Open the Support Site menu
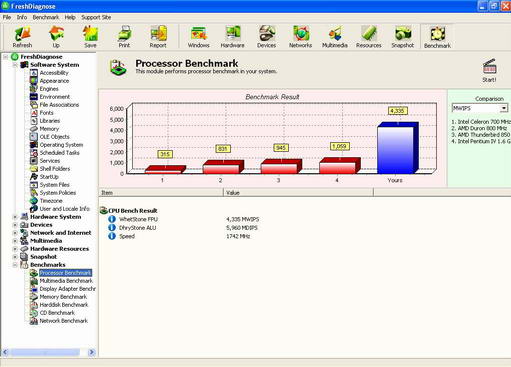511x367 pixels. tap(96, 17)
